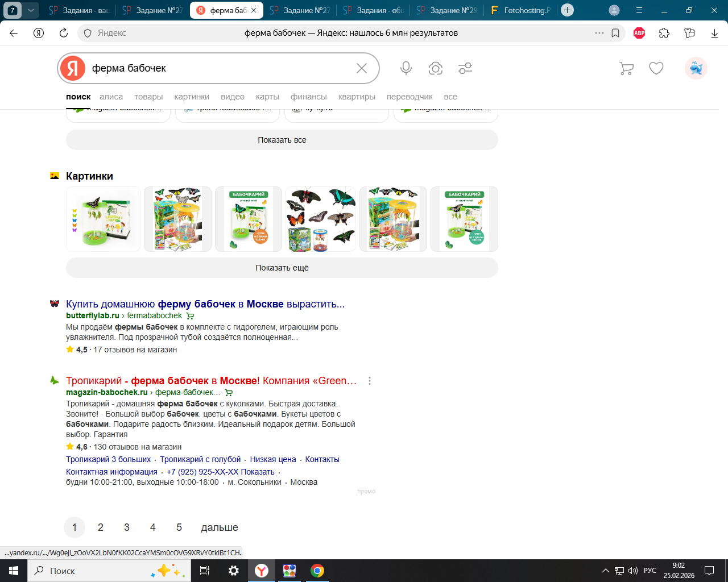Switch input language via 'РУС' indicator

tap(650, 571)
